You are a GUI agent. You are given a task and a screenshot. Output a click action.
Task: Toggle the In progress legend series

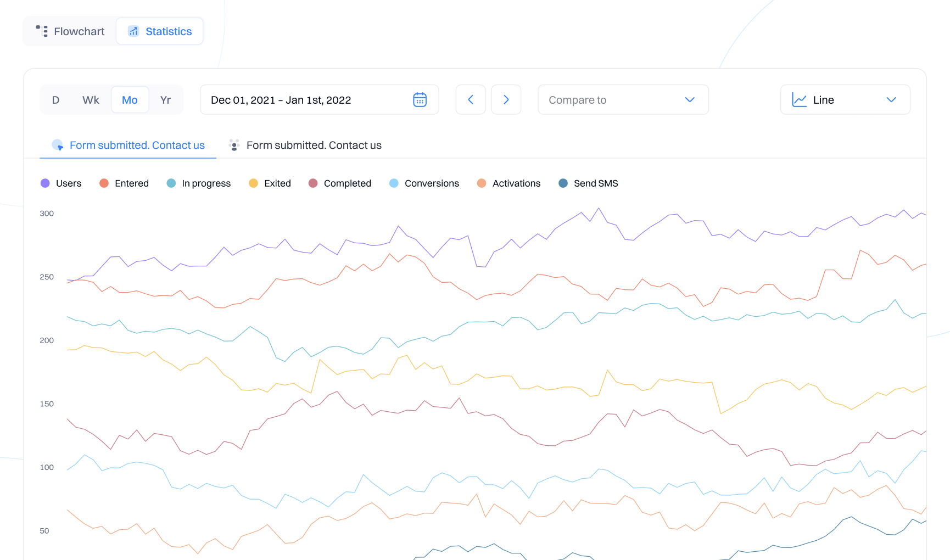199,183
